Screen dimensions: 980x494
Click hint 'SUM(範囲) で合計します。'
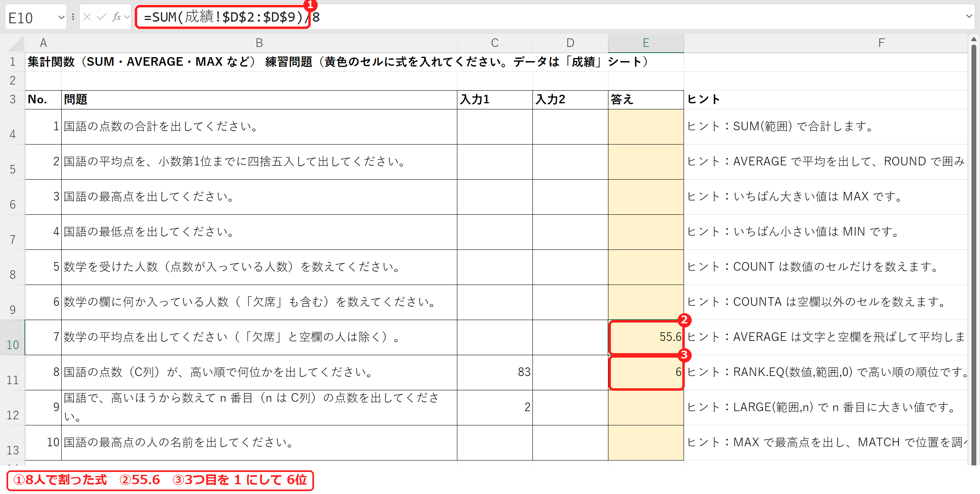click(826, 127)
